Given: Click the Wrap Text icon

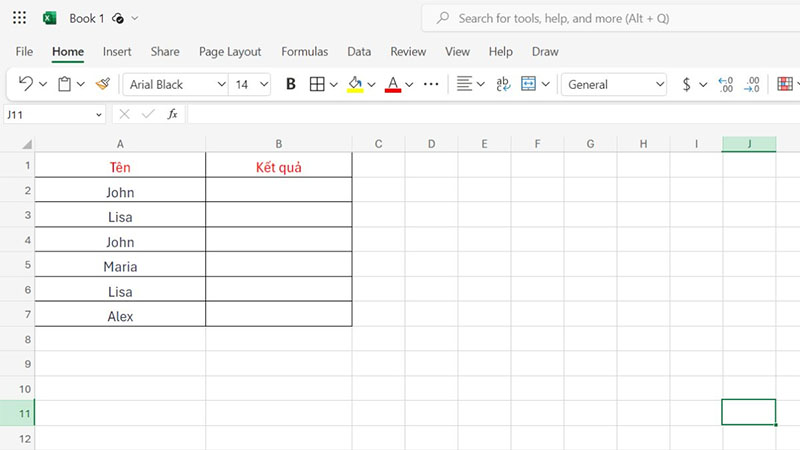Looking at the screenshot, I should pos(503,85).
